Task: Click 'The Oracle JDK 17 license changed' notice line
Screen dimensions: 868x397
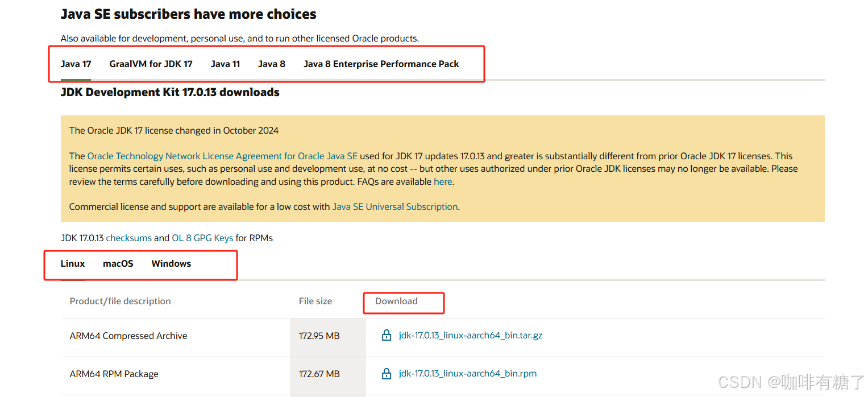Action: [174, 130]
